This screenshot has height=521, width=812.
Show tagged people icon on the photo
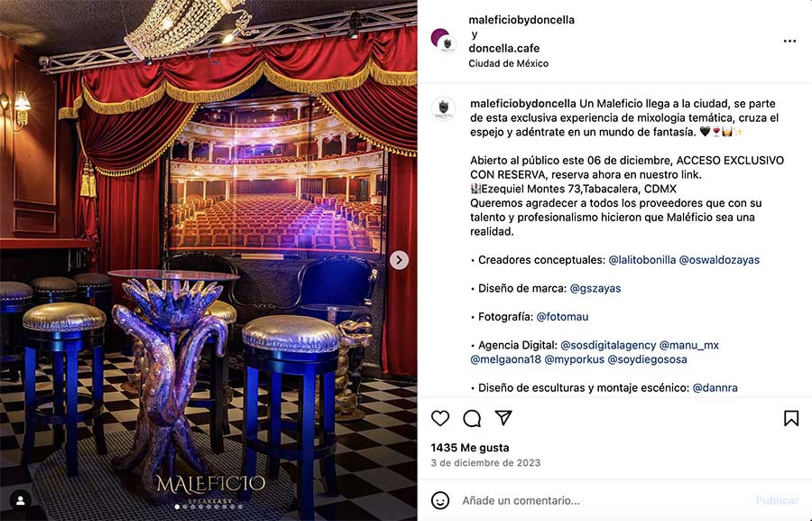21,500
